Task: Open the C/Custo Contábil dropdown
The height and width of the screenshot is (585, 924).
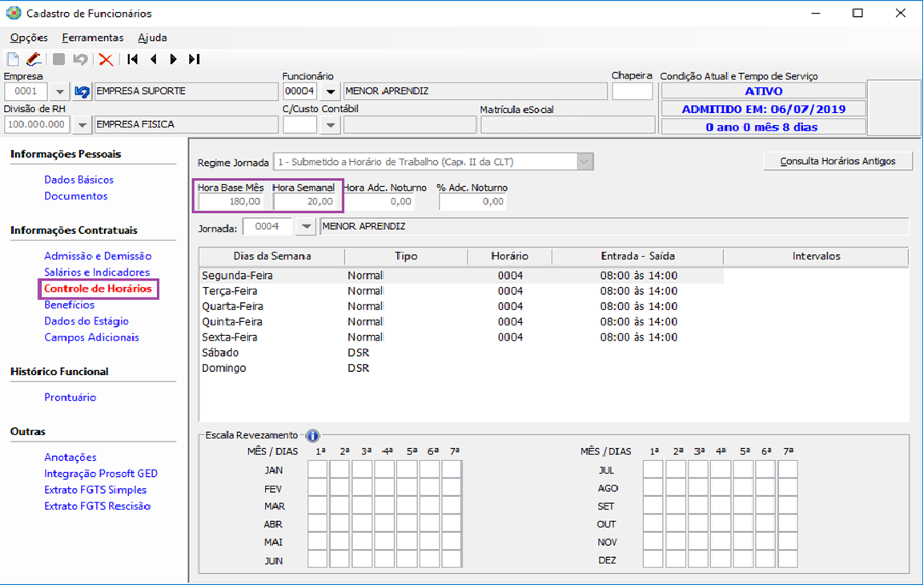Action: pyautogui.click(x=331, y=125)
